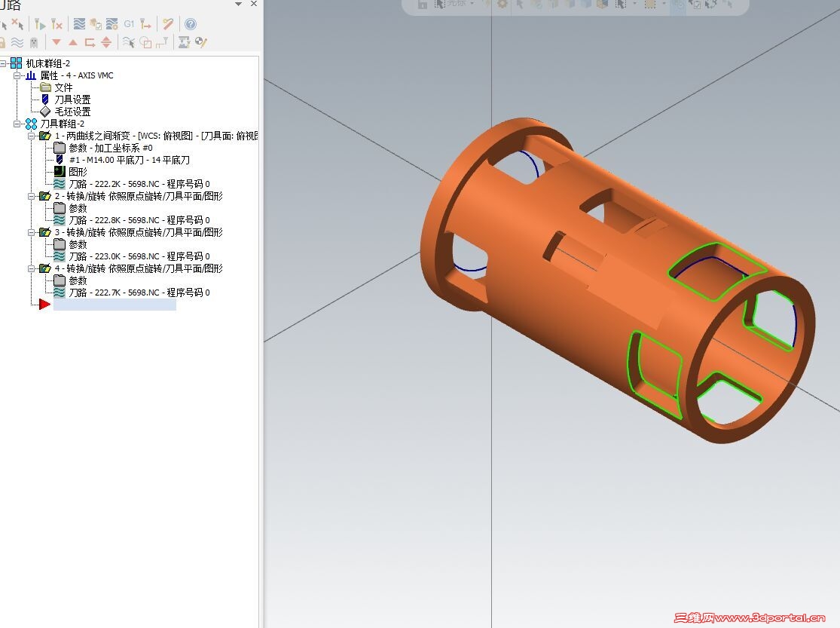Open #1 - M14.00 平底刀 tool entry
This screenshot has width=840, height=628.
coord(129,160)
